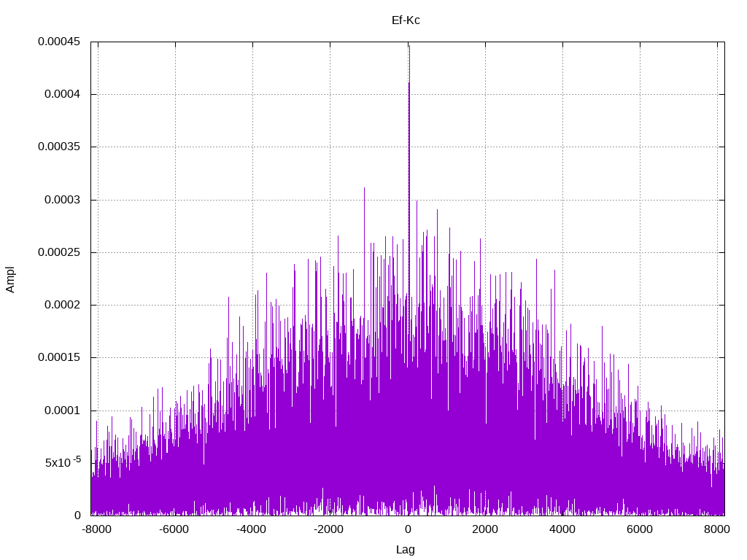Image resolution: width=747 pixels, height=560 pixels.
Task: Click y-axis tick label 5x10^-5
Action: (x=63, y=462)
